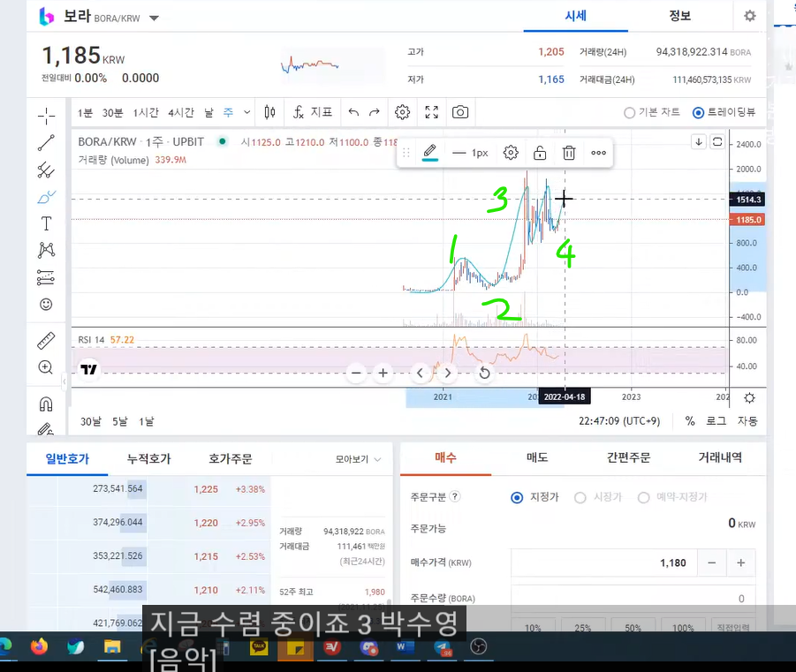The height and width of the screenshot is (672, 796).
Task: Open the emoji icons tool
Action: [x=46, y=304]
